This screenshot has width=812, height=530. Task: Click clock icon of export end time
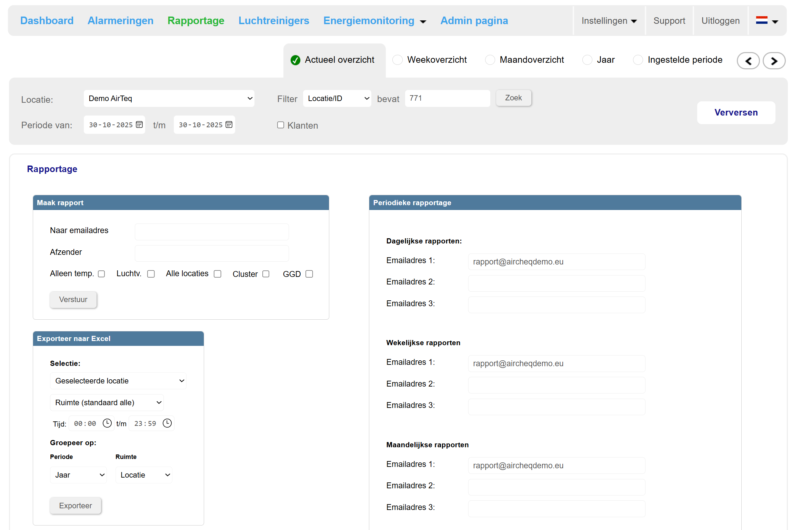point(167,423)
